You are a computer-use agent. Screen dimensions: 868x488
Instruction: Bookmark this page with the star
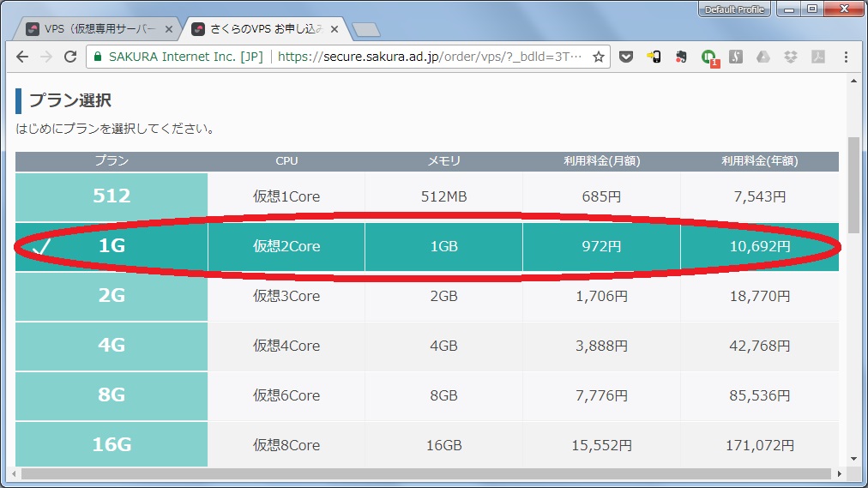pyautogui.click(x=599, y=57)
